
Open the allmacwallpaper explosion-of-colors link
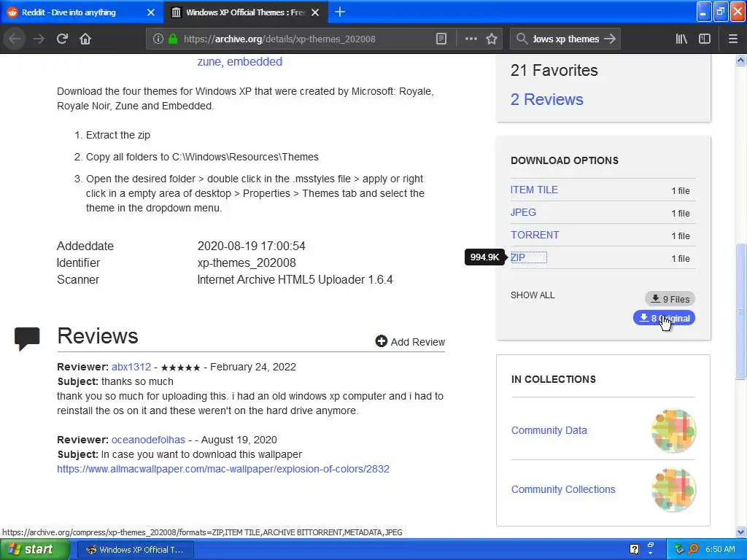(223, 469)
